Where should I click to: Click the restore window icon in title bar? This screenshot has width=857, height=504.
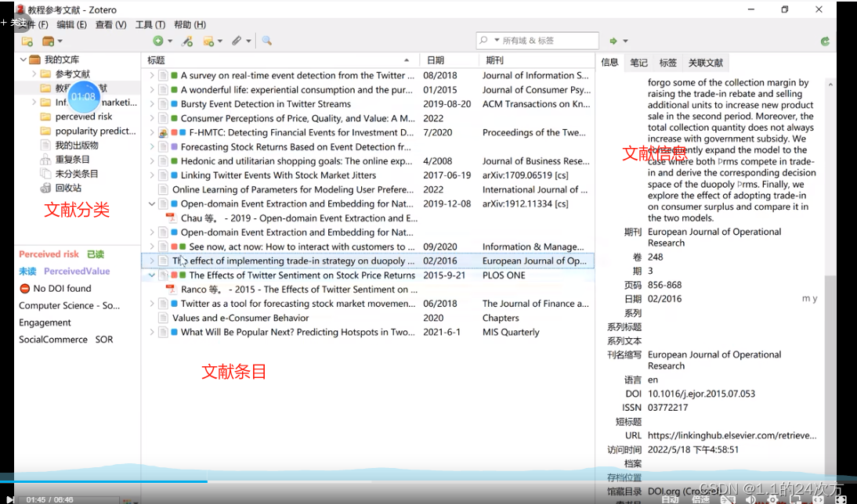[785, 9]
